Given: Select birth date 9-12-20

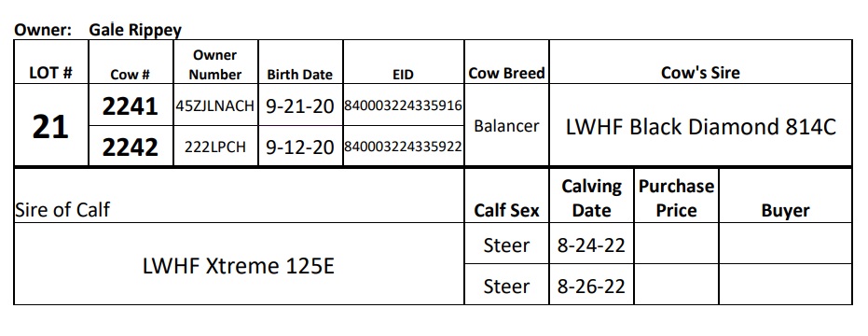Looking at the screenshot, I should (300, 147).
